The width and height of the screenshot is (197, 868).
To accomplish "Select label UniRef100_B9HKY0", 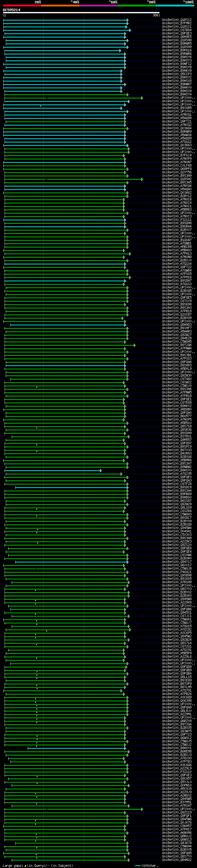I will [x=177, y=88].
